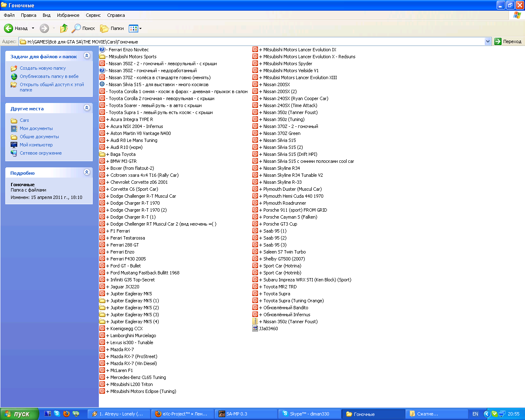Image resolution: width=525 pixels, height=420 pixels.
Task: Open Firefox quick launch icon
Action: coord(66,414)
